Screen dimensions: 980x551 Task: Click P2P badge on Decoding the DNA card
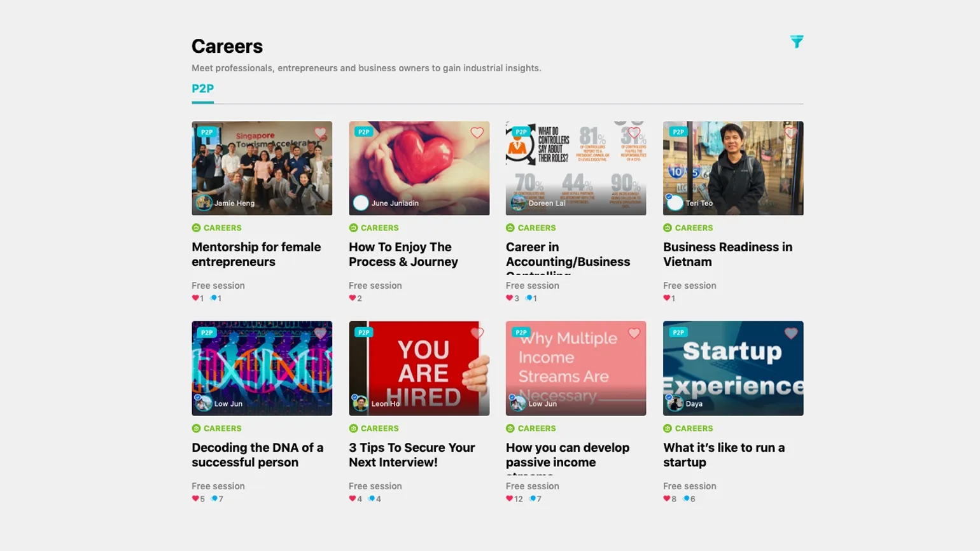[x=207, y=332]
